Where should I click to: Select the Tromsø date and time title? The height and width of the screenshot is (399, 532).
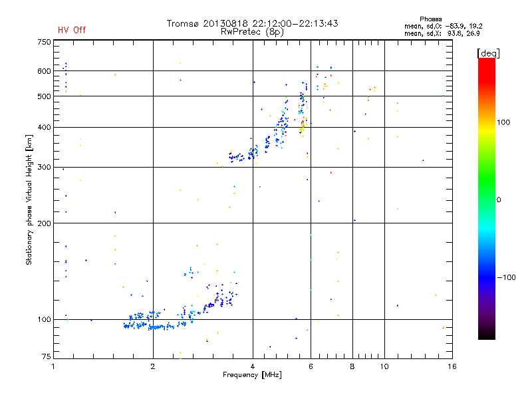(x=252, y=23)
